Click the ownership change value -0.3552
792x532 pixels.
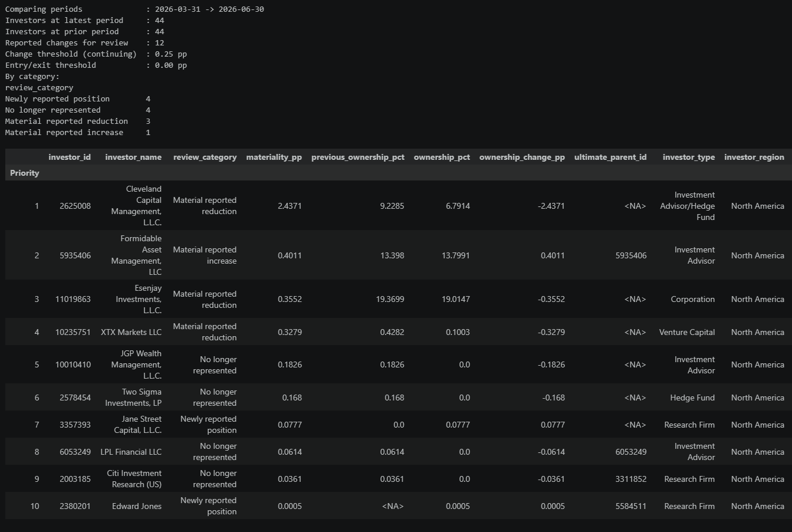[550, 299]
